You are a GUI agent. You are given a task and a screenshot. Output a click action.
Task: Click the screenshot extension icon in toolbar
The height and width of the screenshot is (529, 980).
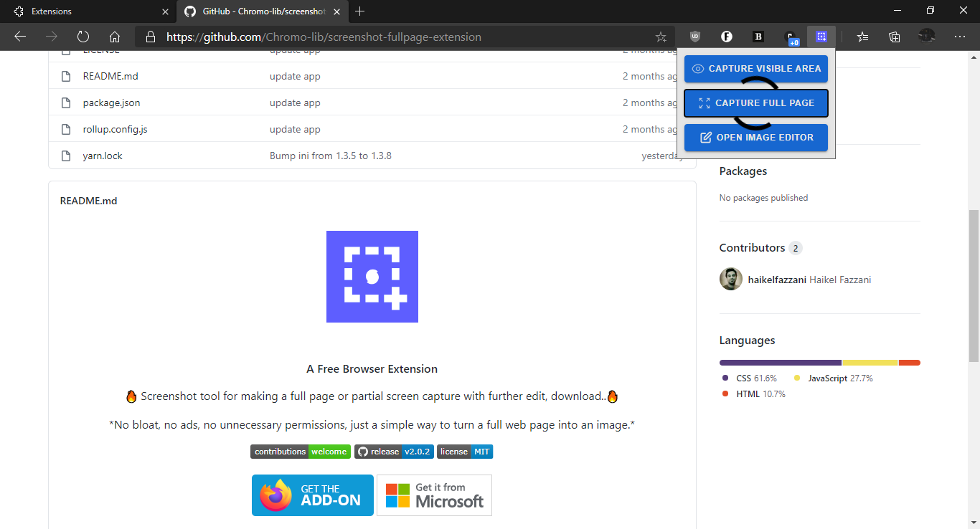coord(821,37)
